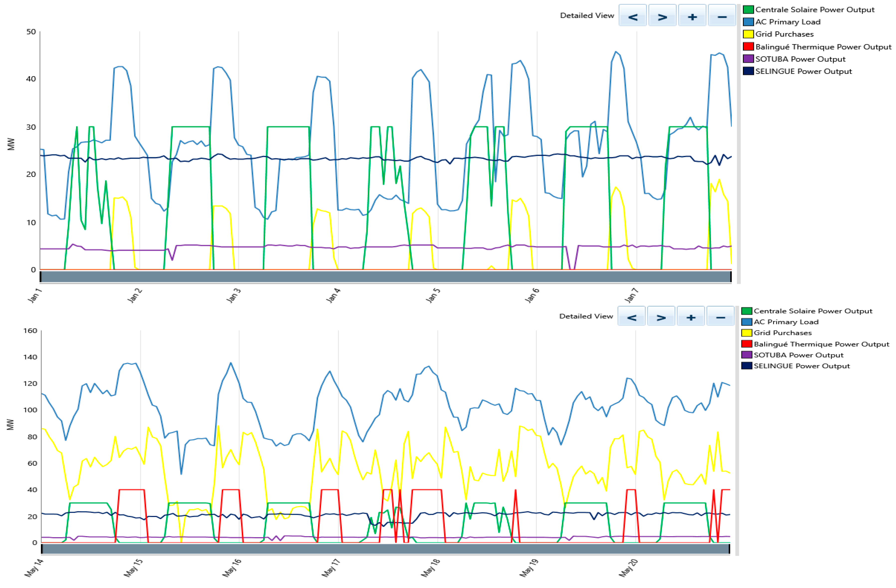Click next arrow in top chart
This screenshot has width=896, height=588.
[662, 16]
